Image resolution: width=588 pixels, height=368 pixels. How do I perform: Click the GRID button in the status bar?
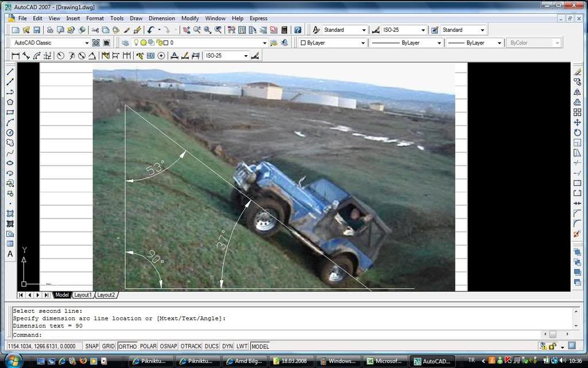pos(109,346)
